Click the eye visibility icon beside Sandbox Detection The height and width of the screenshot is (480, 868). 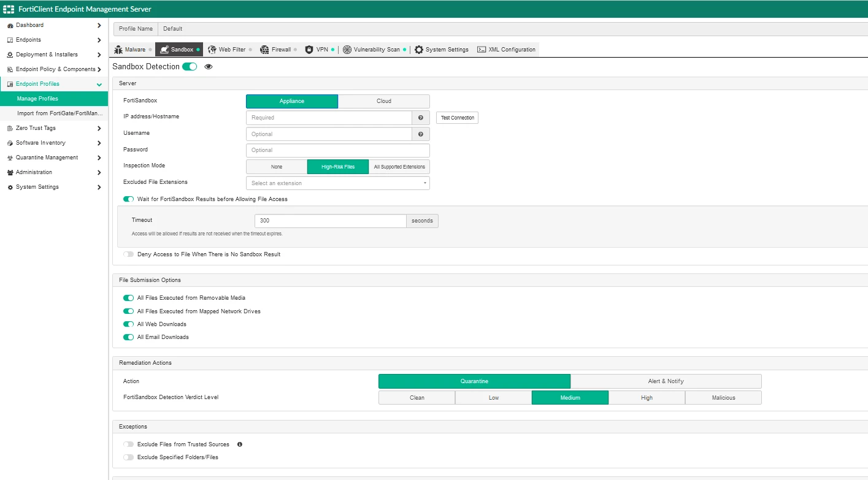coord(209,67)
